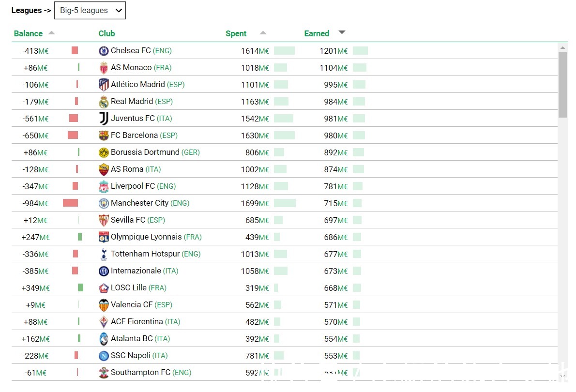
Task: Click the Juventus FC logo
Action: (x=104, y=118)
